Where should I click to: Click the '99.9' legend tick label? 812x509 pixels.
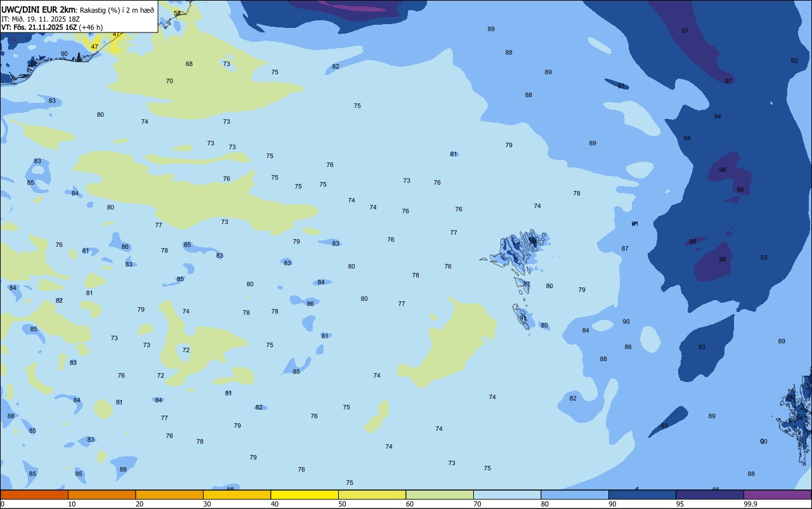750,504
